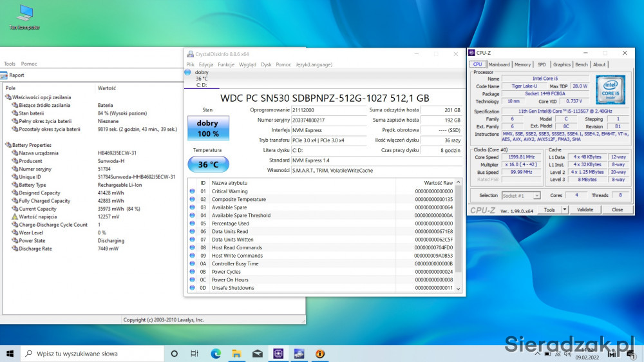The width and height of the screenshot is (644, 362).
Task: Open the Ten komputer desktop icon
Action: [x=24, y=17]
